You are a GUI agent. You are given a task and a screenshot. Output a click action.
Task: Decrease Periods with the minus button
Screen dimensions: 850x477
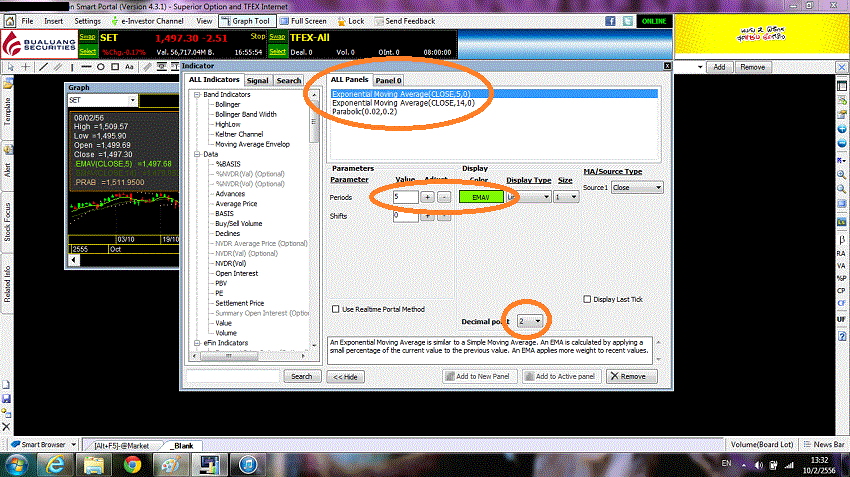(x=443, y=197)
